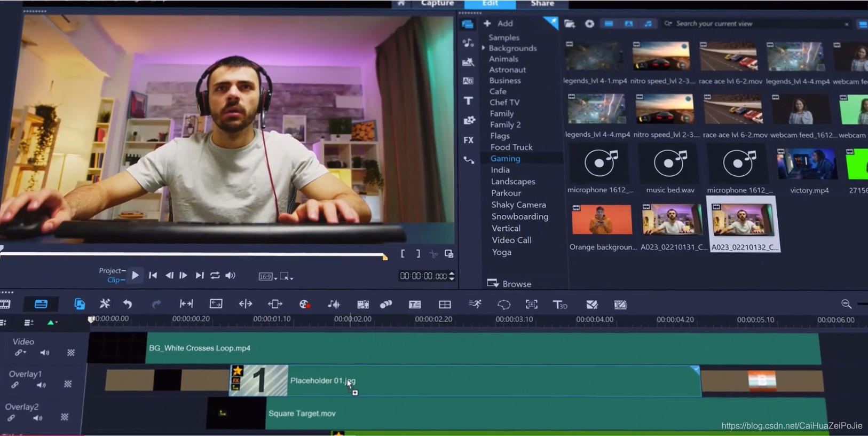The height and width of the screenshot is (436, 868).
Task: Toggle the Repeat loop playback button
Action: [x=215, y=276]
